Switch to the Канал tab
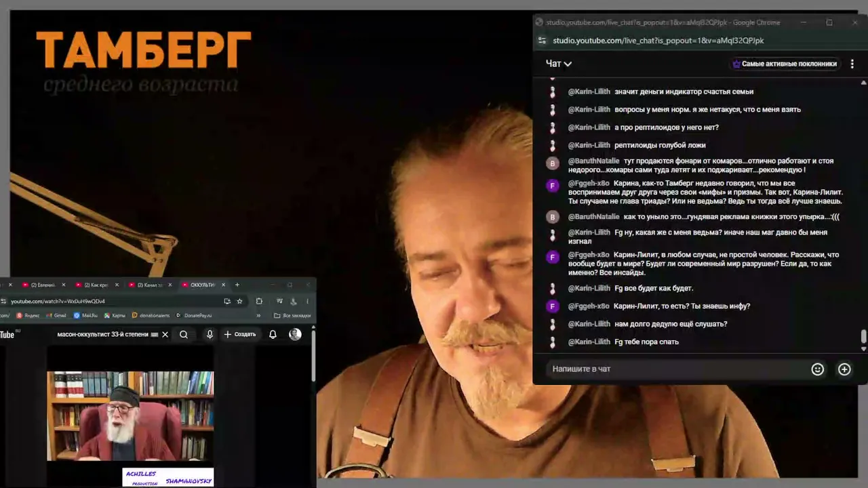This screenshot has width=868, height=488. tap(149, 285)
